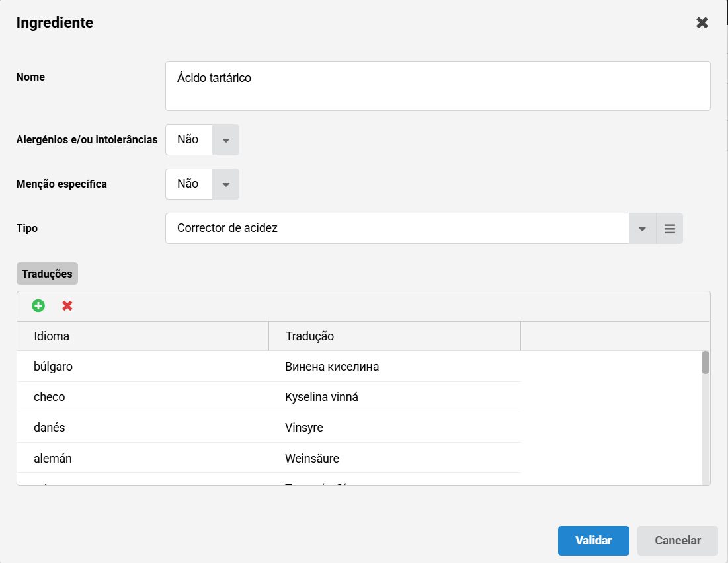The width and height of the screenshot is (728, 563).
Task: Select the alemán language cell
Action: [x=143, y=458]
